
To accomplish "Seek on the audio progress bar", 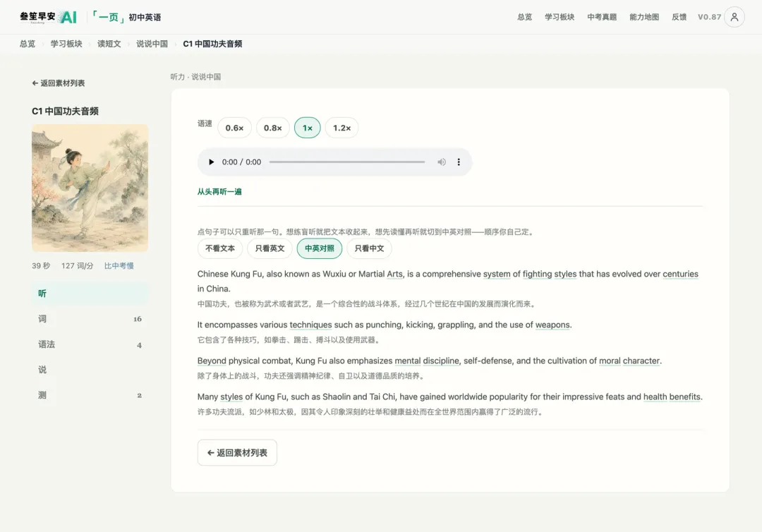I will pos(347,162).
